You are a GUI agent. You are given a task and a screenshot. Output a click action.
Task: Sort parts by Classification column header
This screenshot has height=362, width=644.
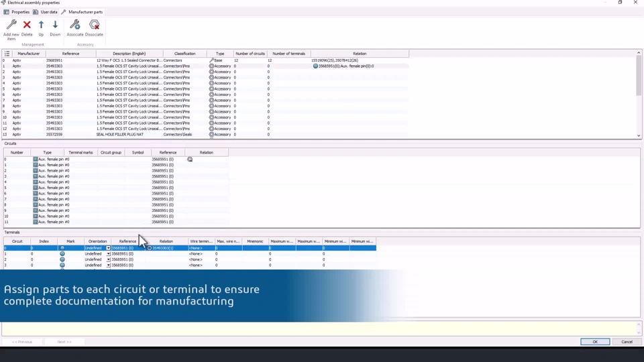[185, 54]
